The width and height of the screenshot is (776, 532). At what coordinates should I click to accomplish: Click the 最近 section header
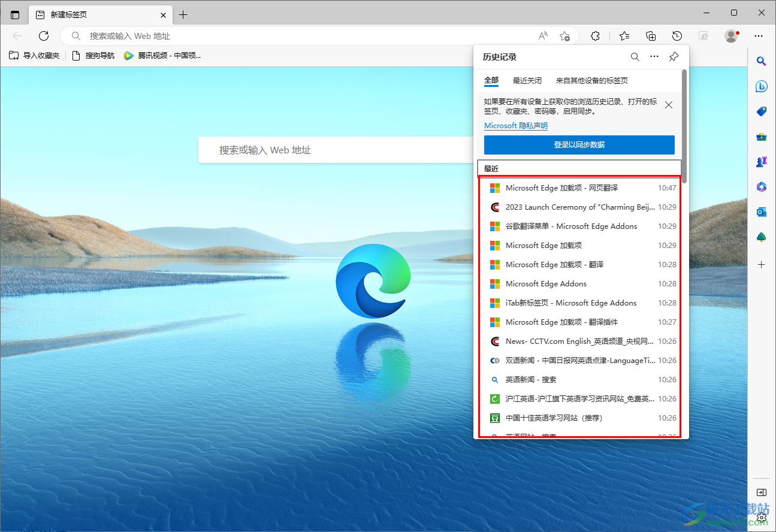579,169
